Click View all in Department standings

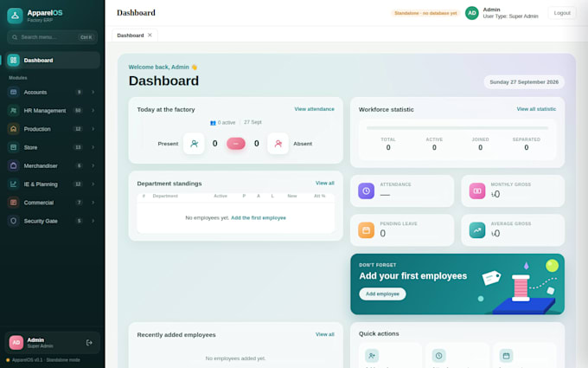tap(325, 183)
